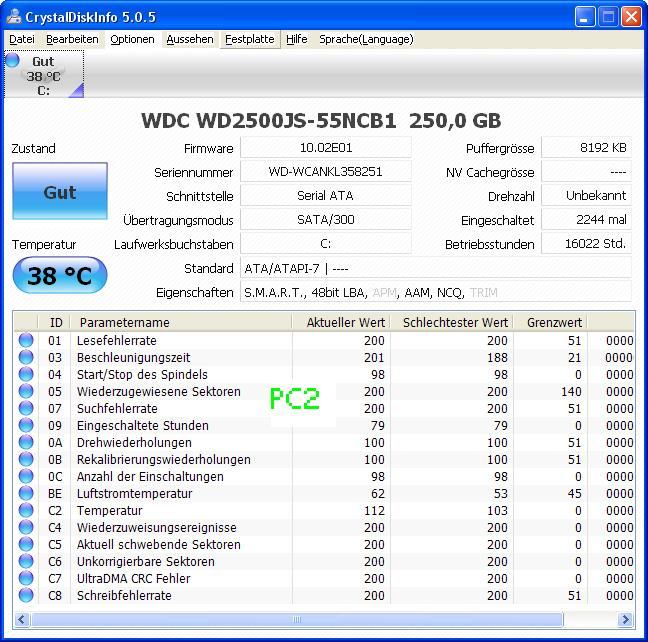Click the large Gut health status button
The image size is (648, 642).
(60, 191)
